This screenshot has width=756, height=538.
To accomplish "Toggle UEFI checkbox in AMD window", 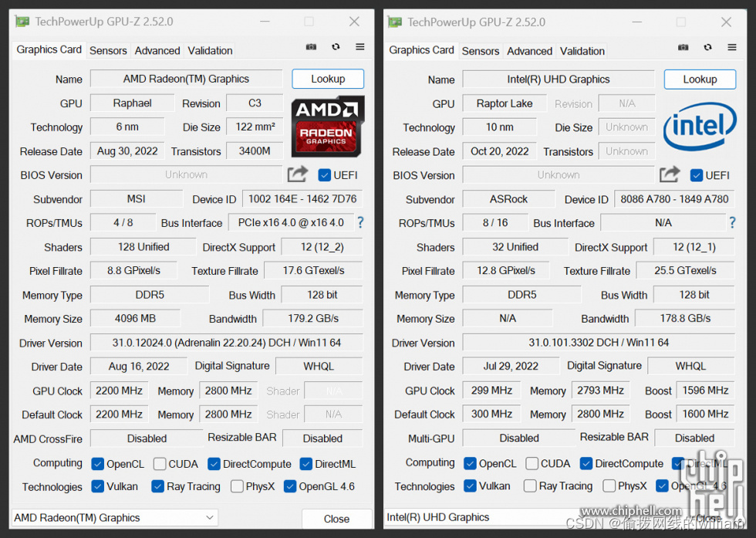I will pos(325,175).
